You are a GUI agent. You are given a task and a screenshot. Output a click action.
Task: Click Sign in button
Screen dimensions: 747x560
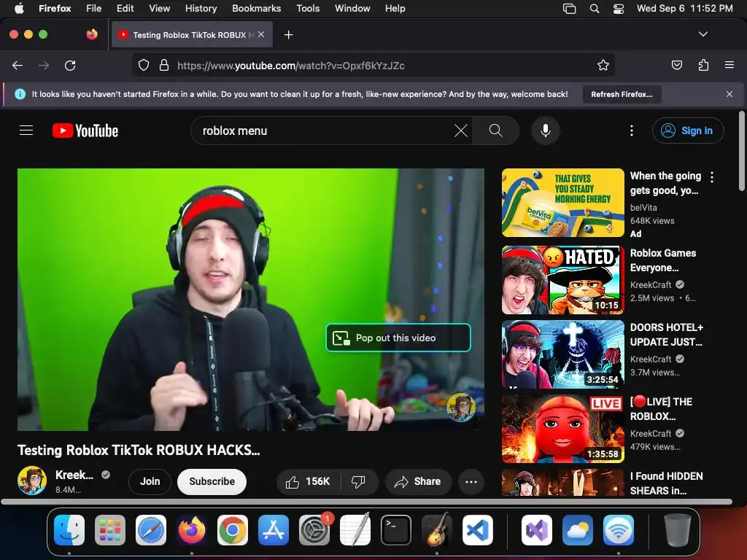point(687,131)
